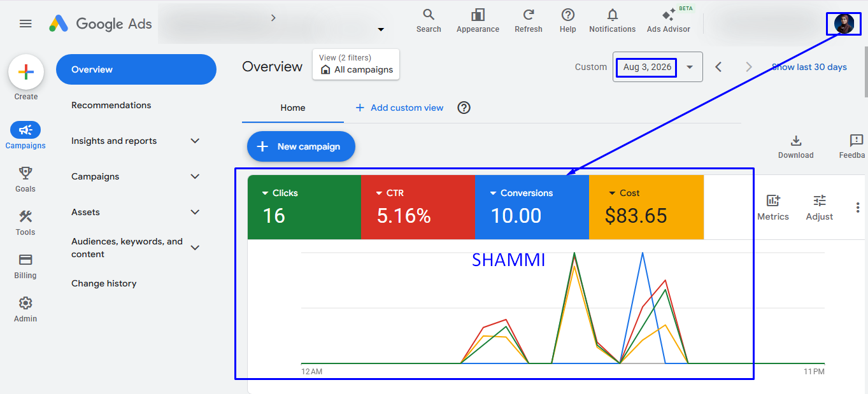Click Show last 30 days link
The image size is (868, 394).
point(809,67)
